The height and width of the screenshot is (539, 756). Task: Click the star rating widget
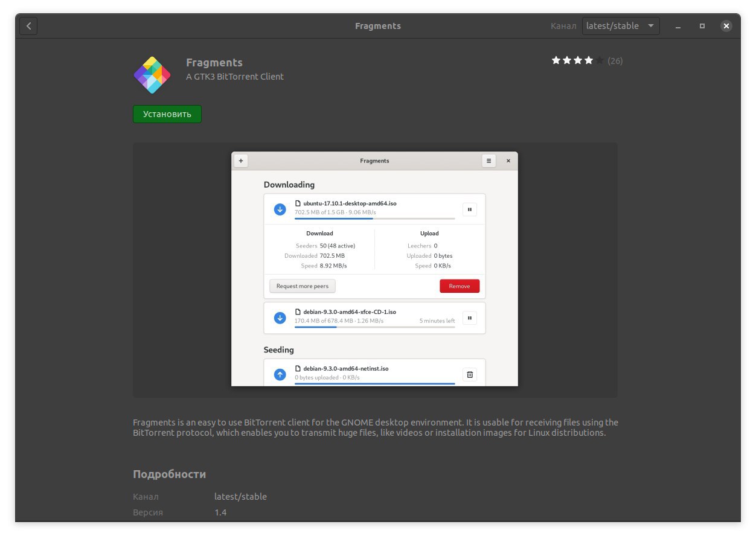(x=577, y=60)
